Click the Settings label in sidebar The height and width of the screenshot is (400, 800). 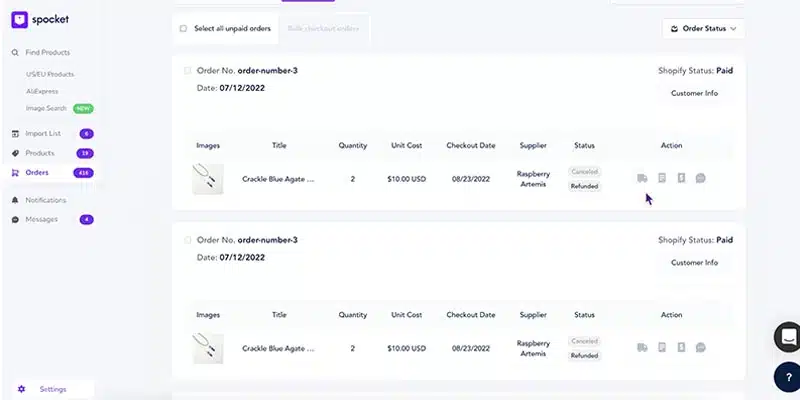(53, 389)
